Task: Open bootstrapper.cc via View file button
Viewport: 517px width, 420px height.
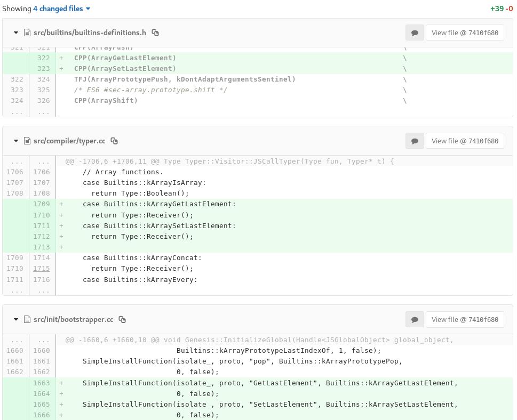Action: [465, 319]
